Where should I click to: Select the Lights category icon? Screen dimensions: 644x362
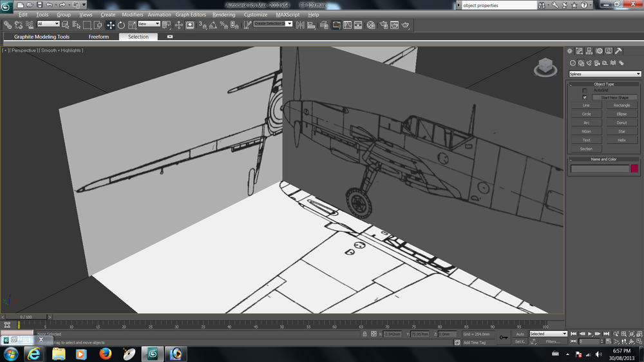point(589,63)
